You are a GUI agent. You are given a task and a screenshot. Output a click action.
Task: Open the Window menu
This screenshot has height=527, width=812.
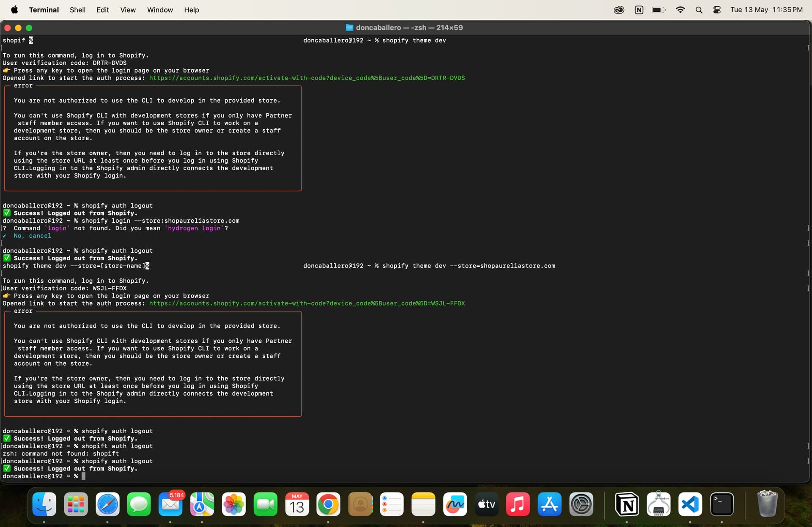pos(160,10)
